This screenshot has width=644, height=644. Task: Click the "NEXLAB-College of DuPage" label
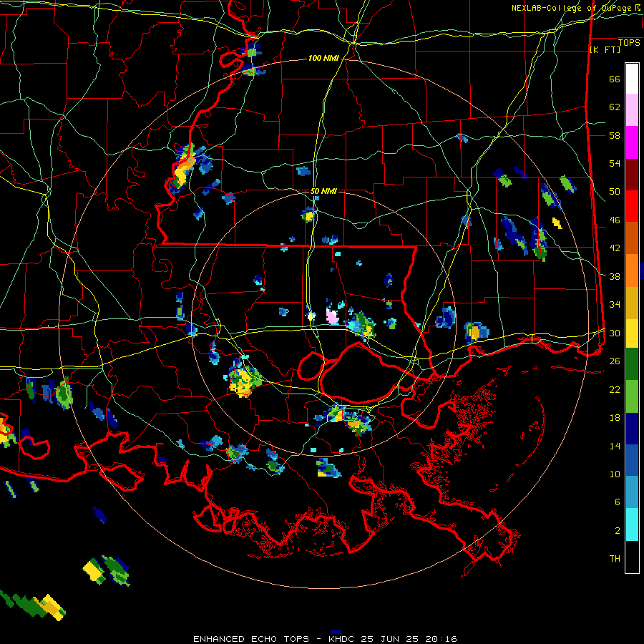point(570,8)
